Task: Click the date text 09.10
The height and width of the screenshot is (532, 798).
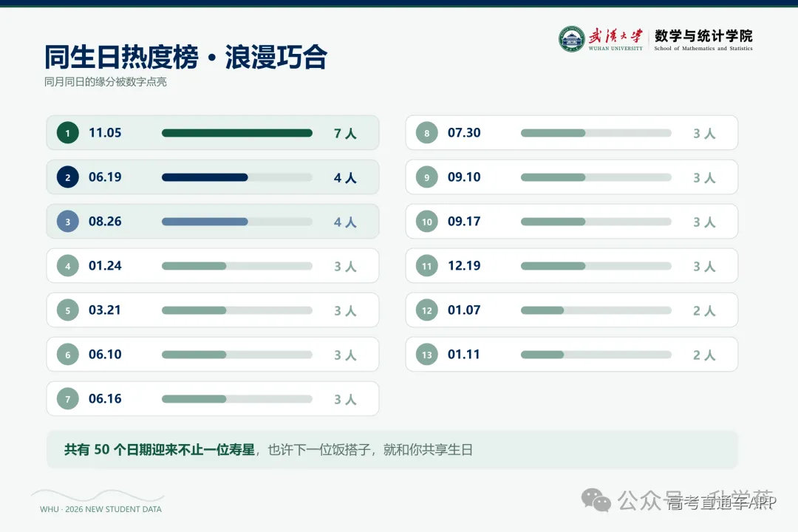Action: pos(464,177)
